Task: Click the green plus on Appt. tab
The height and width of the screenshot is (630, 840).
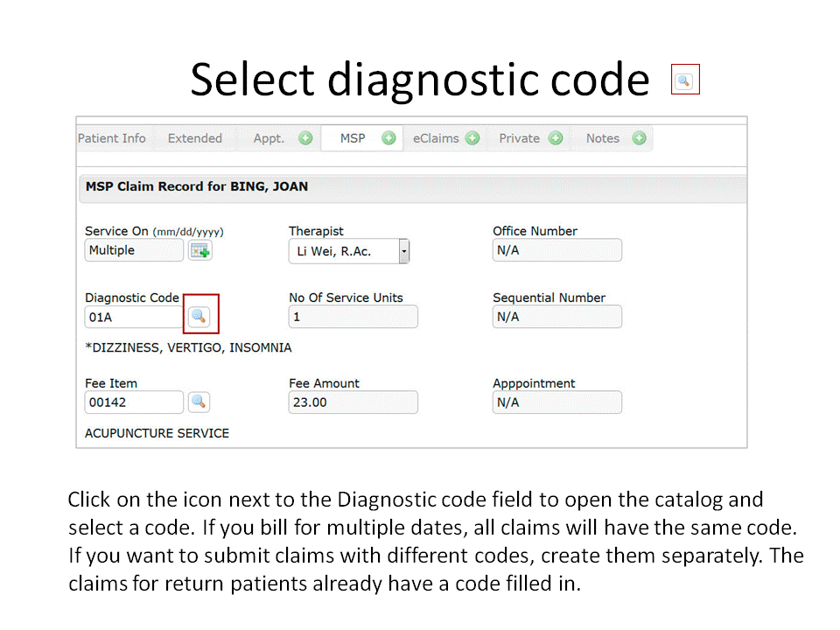Action: (x=305, y=138)
